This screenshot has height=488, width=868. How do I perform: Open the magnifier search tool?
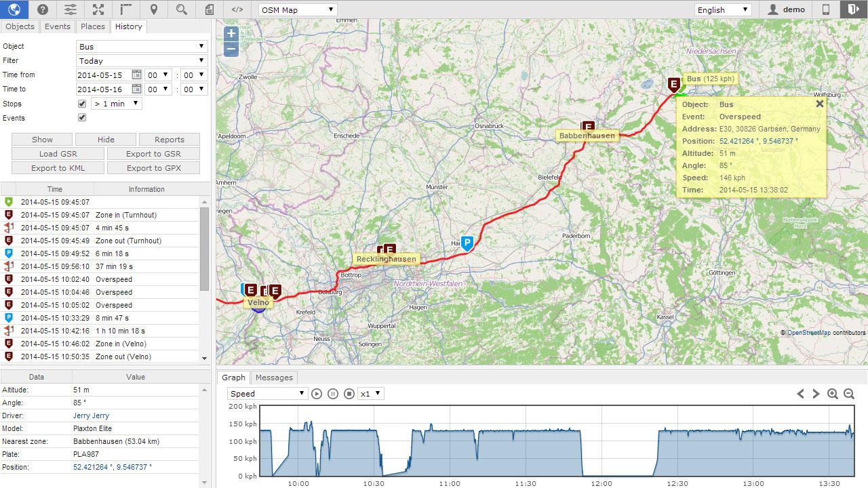coord(182,9)
